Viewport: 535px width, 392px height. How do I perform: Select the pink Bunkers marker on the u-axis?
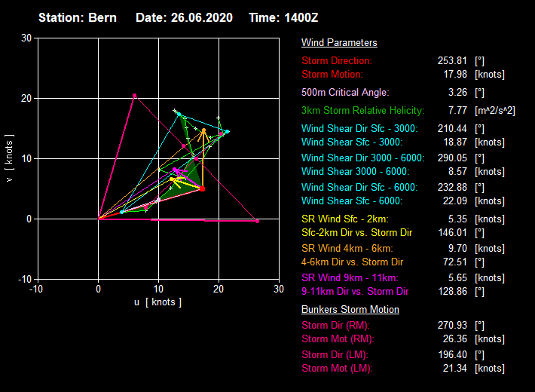point(257,221)
